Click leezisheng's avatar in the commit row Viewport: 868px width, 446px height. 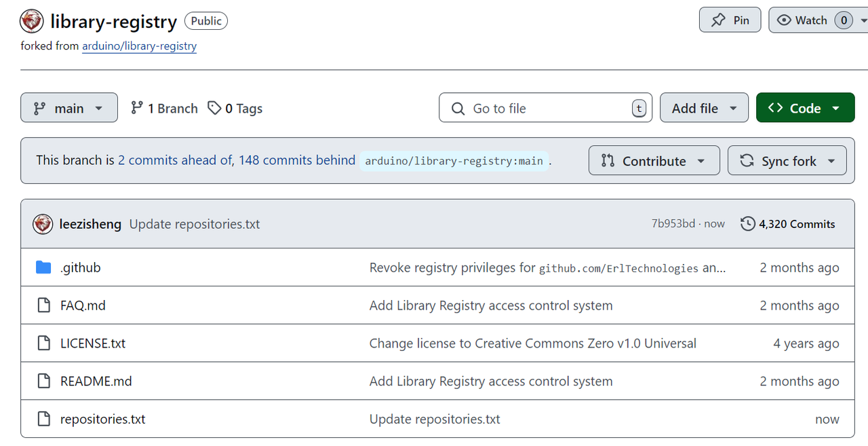point(43,224)
